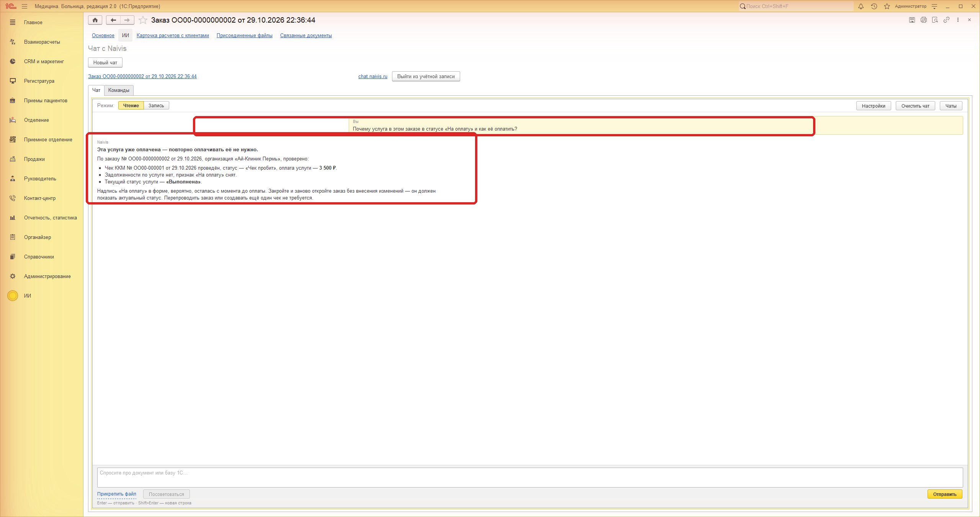The height and width of the screenshot is (517, 980).
Task: Open CRM и маркетинг section
Action: point(42,61)
